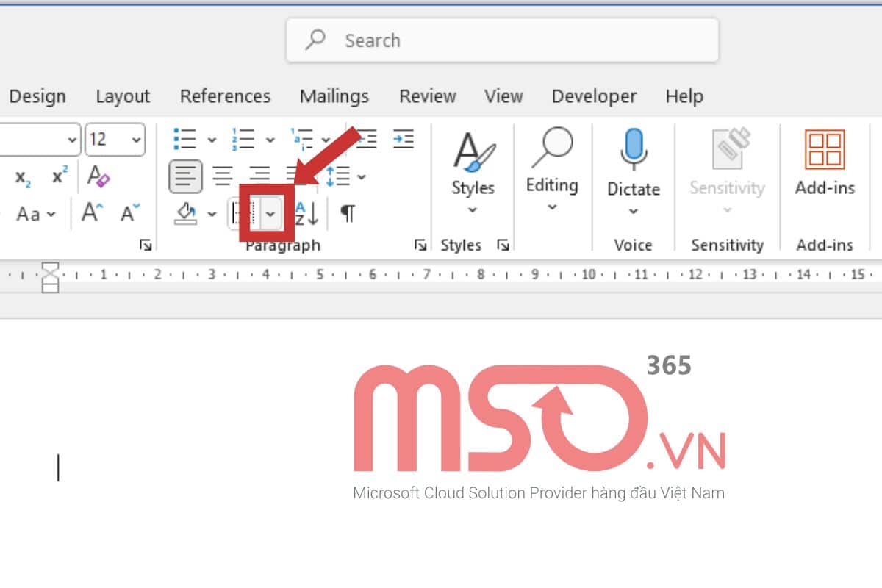Open the Borders dropdown arrow
882x588 pixels.
click(271, 214)
